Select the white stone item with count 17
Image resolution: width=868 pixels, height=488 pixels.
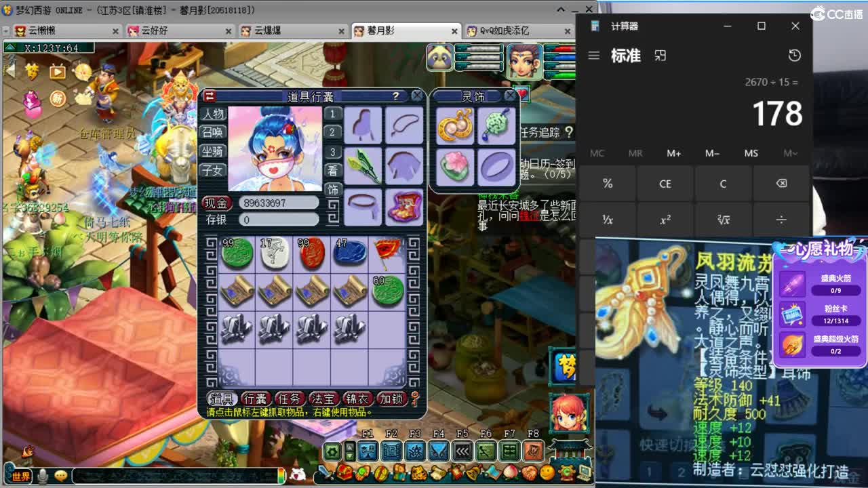coord(275,253)
